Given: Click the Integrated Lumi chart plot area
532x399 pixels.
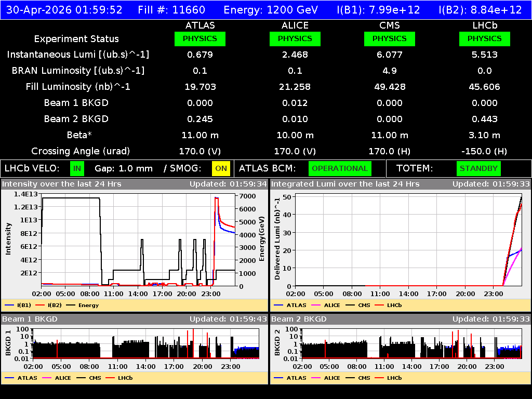Looking at the screenshot, I should (408, 240).
